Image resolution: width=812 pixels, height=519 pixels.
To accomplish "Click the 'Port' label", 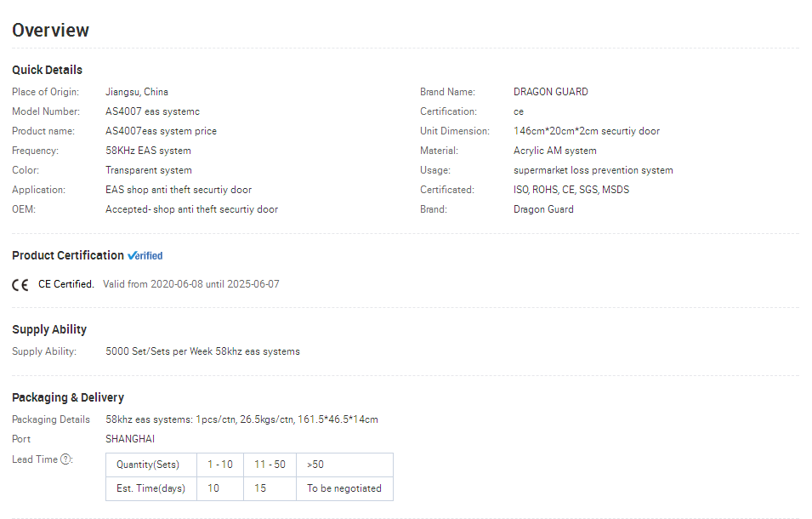I will point(21,439).
